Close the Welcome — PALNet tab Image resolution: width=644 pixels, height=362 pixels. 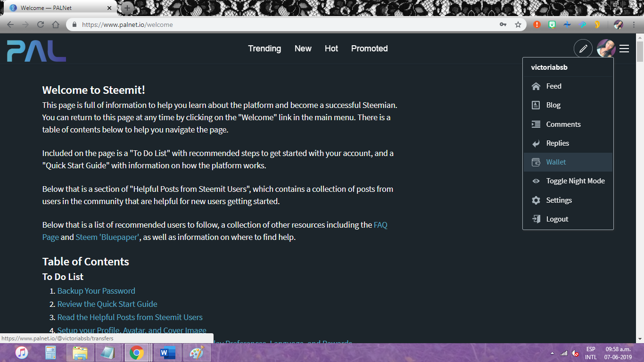pyautogui.click(x=110, y=8)
